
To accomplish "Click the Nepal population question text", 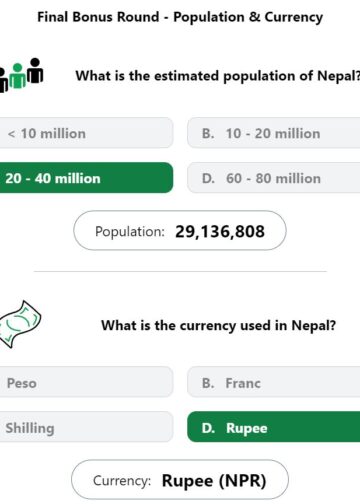I will [218, 76].
